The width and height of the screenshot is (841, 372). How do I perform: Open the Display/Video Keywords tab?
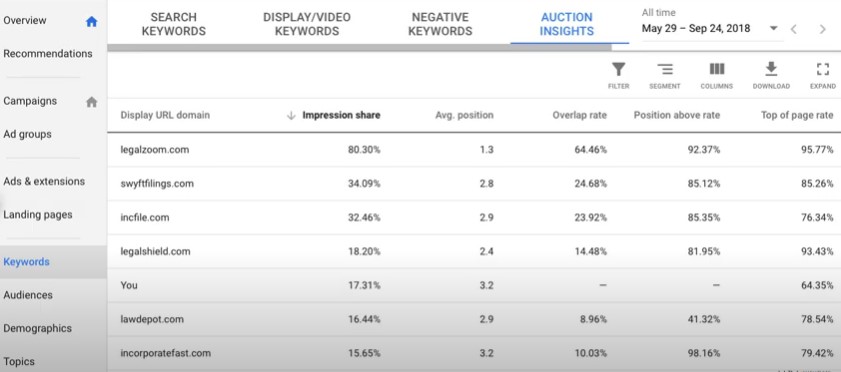click(x=307, y=24)
